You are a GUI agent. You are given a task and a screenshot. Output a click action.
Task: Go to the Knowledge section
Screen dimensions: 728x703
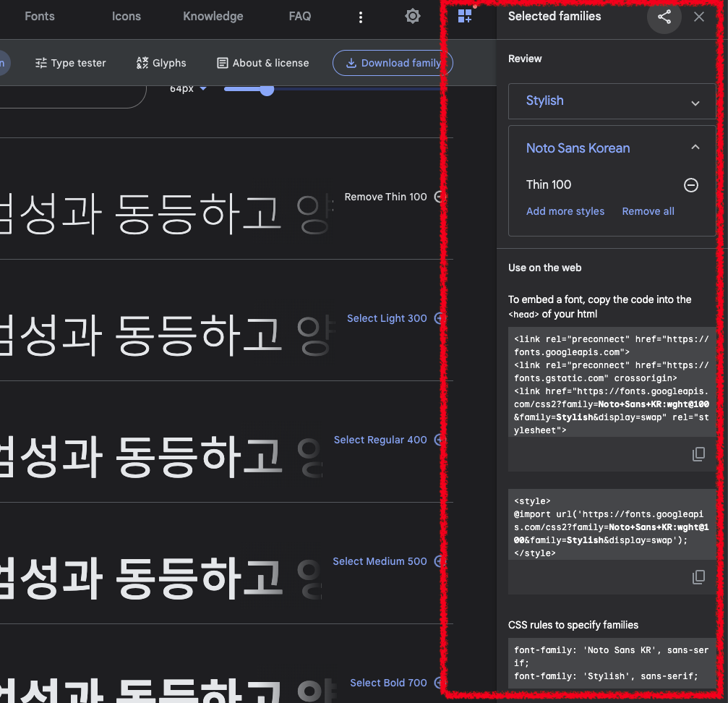tap(213, 16)
